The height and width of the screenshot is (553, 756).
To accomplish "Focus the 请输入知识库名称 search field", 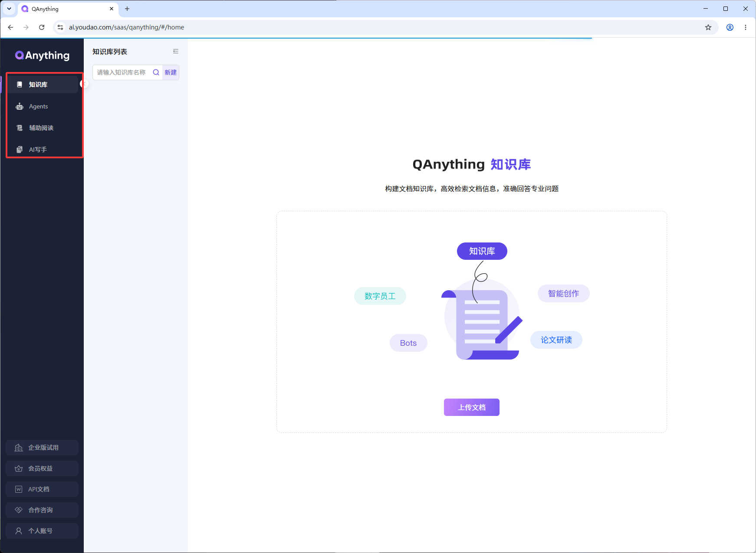I will pos(122,72).
